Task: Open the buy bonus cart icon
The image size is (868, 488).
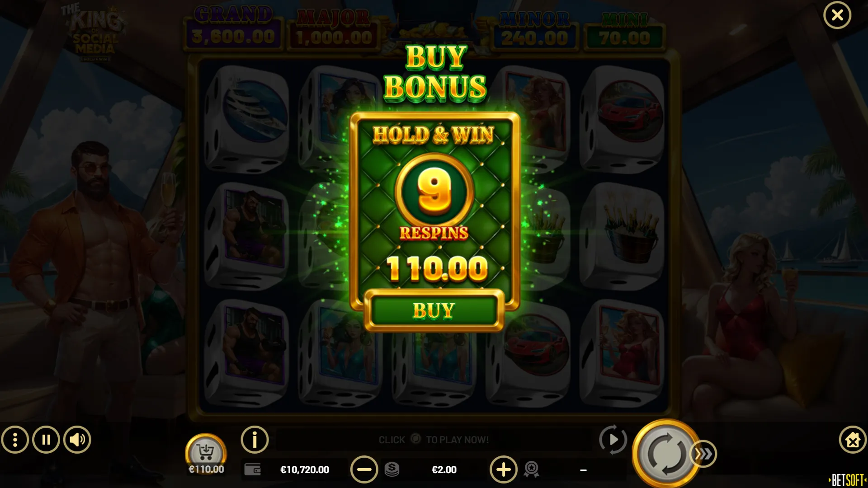Action: coord(206,452)
